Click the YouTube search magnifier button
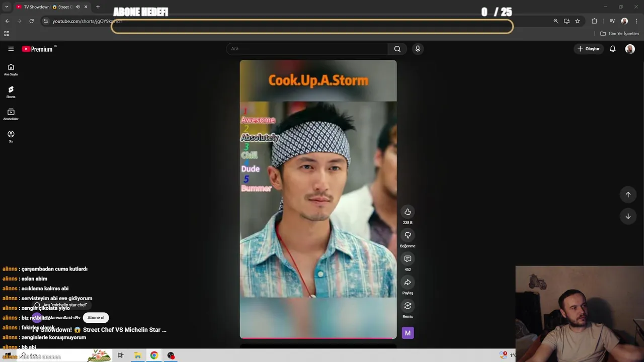 click(397, 49)
